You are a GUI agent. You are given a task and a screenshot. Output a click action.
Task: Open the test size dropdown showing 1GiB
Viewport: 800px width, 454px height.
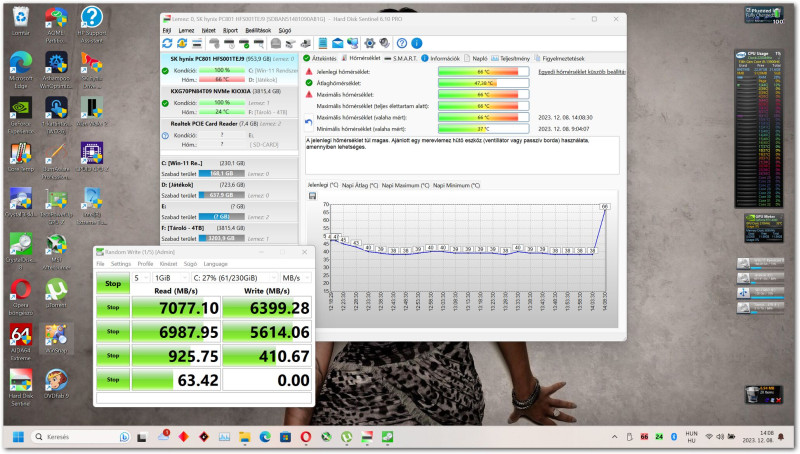pos(170,278)
